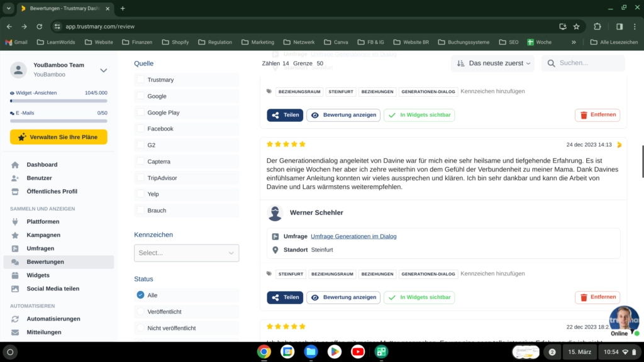Go to Öffentliches Profil
The height and width of the screenshot is (362, 644).
[x=52, y=191]
